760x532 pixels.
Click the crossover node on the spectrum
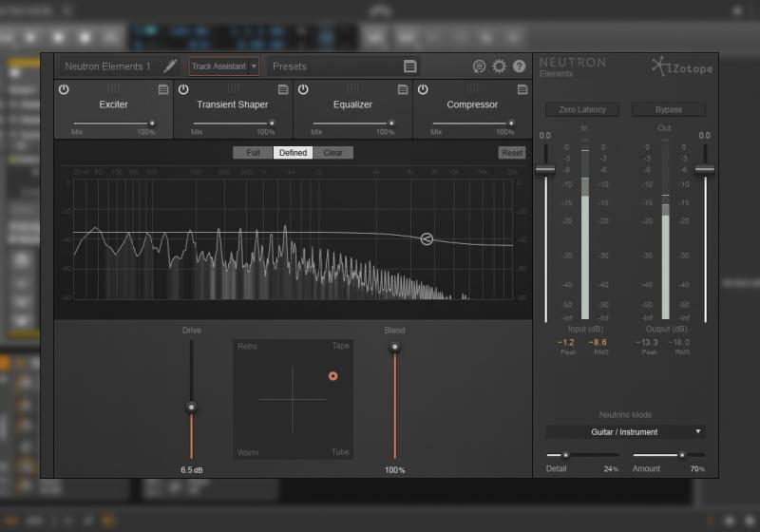[427, 238]
